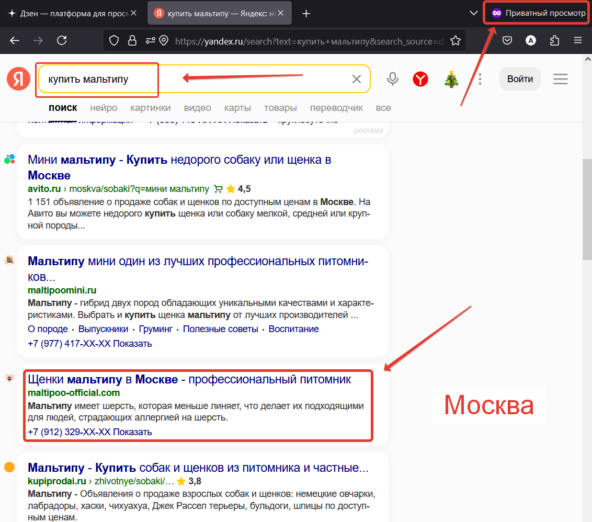Screen dimensions: 592x522
Task: Open the list all tabs dropdown
Action: tap(473, 13)
